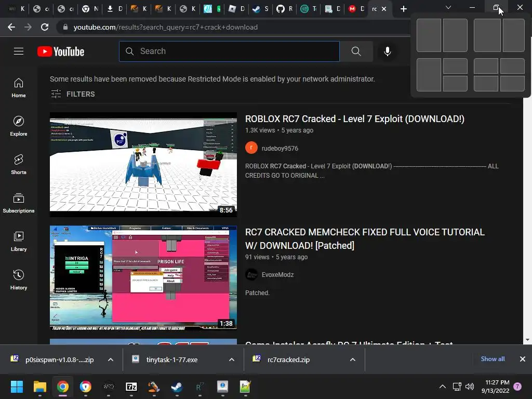Switch to the GitHub tab
532x399 pixels.
[x=284, y=9]
